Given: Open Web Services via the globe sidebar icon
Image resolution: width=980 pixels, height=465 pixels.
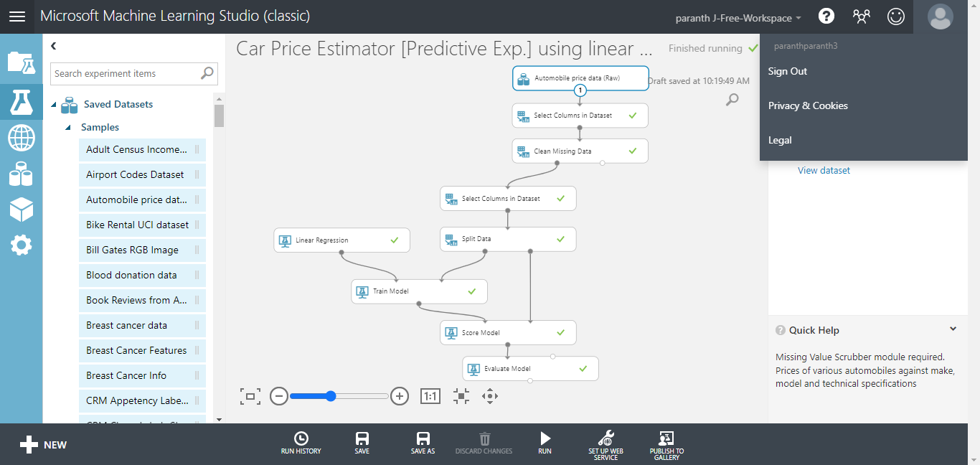Looking at the screenshot, I should point(21,138).
